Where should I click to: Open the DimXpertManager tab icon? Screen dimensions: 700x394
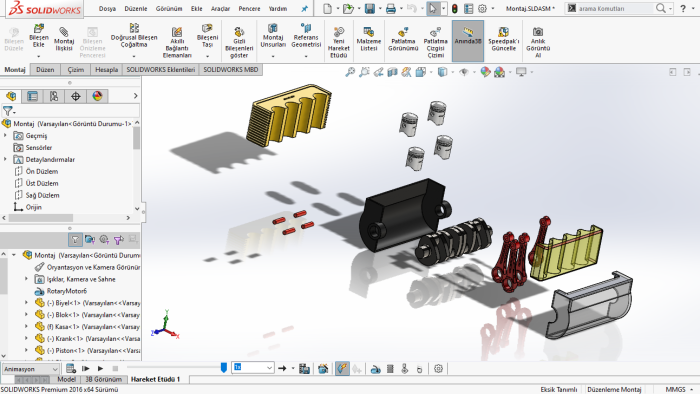(x=75, y=96)
